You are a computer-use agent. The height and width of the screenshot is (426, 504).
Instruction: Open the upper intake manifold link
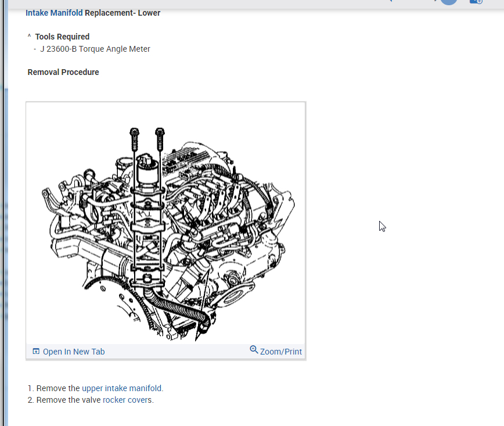tap(121, 388)
